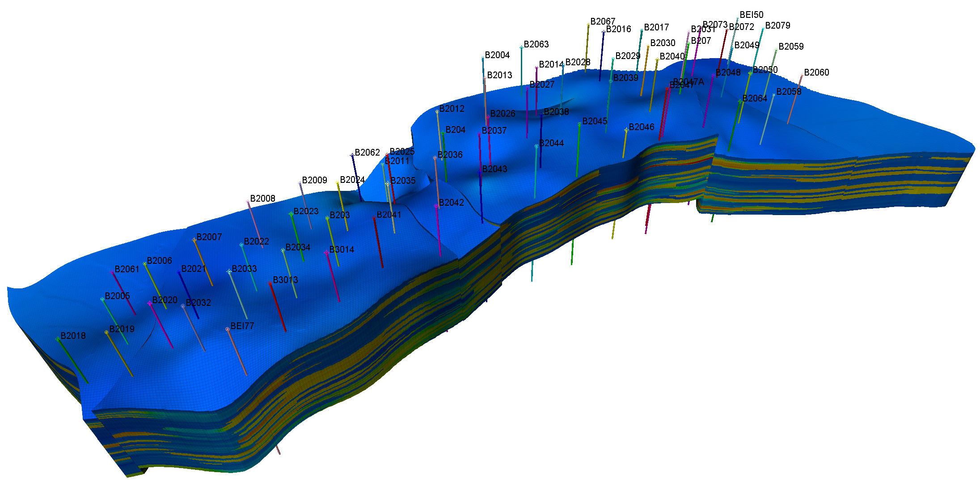
Task: Click the B2012 well label
Action: 452,109
